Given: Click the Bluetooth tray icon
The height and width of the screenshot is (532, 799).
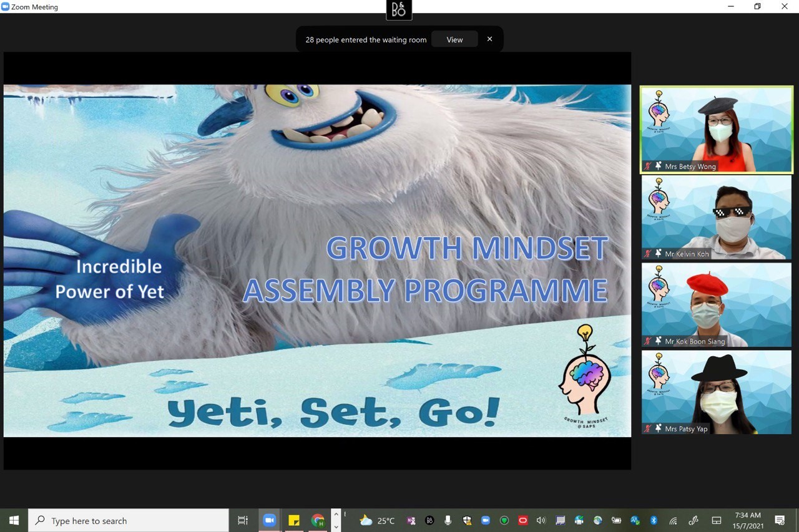Looking at the screenshot, I should [654, 520].
